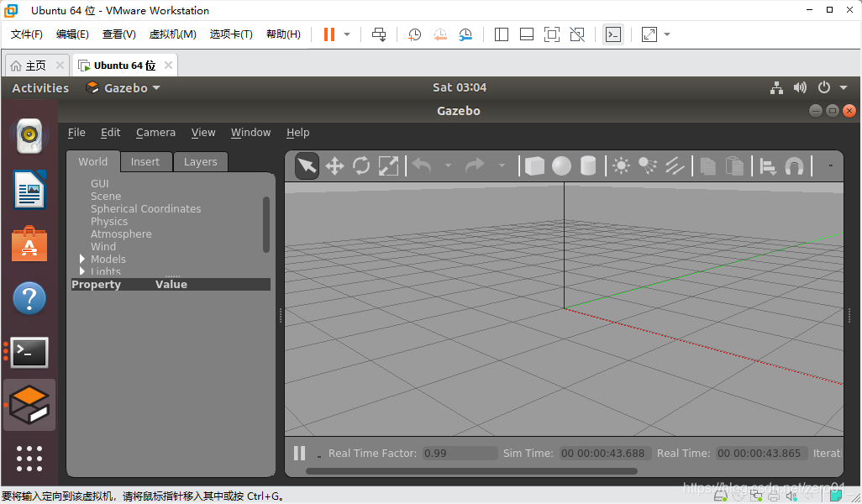
Task: Open Ubuntu system menu arrow
Action: pos(844,88)
